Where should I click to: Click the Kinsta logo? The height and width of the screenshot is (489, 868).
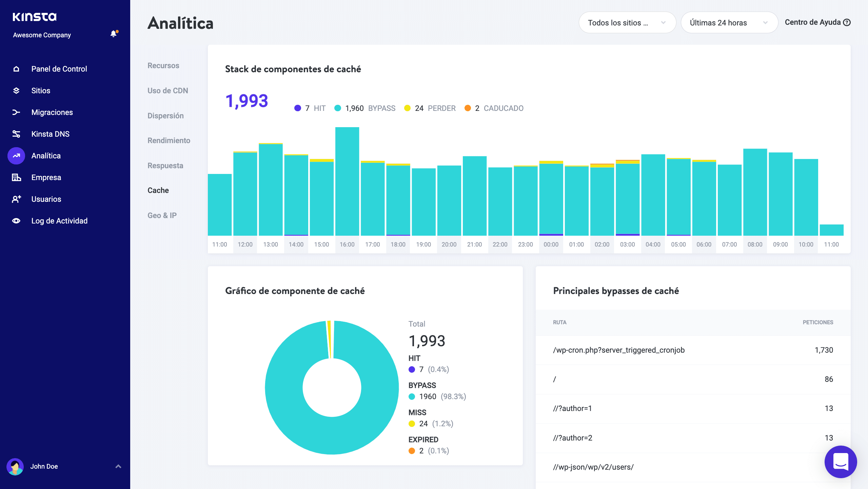point(35,17)
